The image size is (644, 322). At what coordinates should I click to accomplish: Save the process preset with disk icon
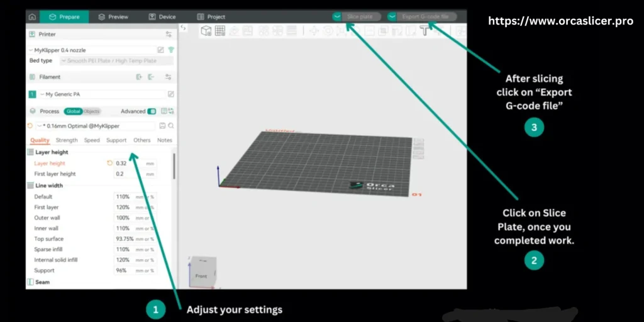(x=162, y=126)
